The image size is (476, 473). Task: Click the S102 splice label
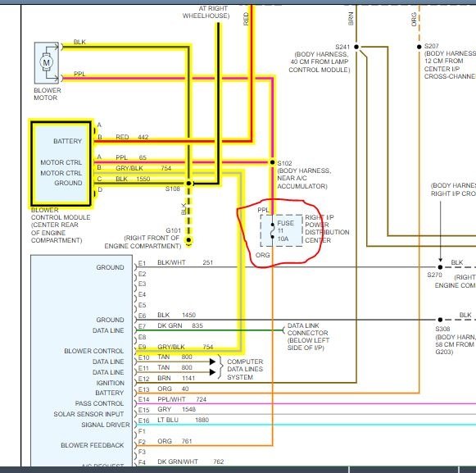pyautogui.click(x=284, y=163)
